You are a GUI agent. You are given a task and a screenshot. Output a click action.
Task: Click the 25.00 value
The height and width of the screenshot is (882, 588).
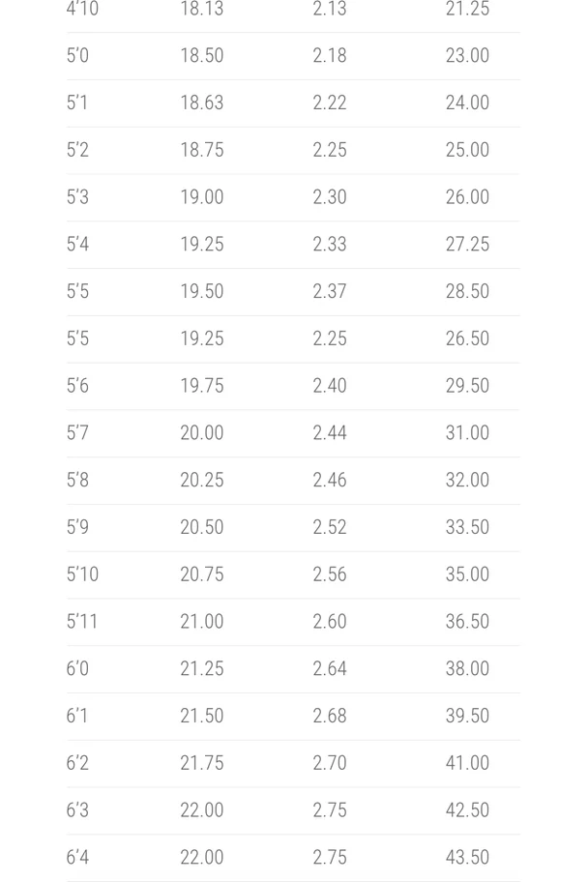pos(467,150)
